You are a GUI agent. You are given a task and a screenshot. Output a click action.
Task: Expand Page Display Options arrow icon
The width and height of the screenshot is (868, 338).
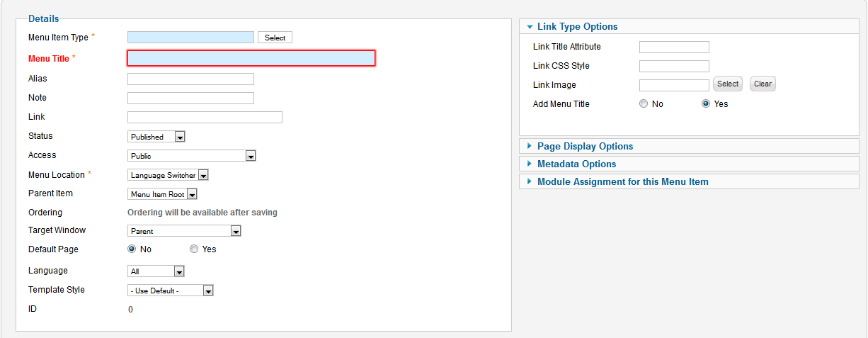(x=530, y=146)
